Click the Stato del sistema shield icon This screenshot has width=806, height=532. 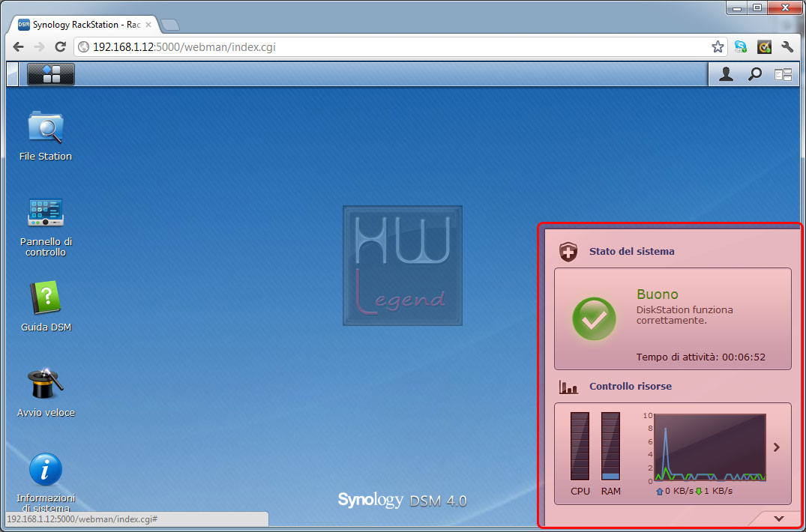[568, 252]
